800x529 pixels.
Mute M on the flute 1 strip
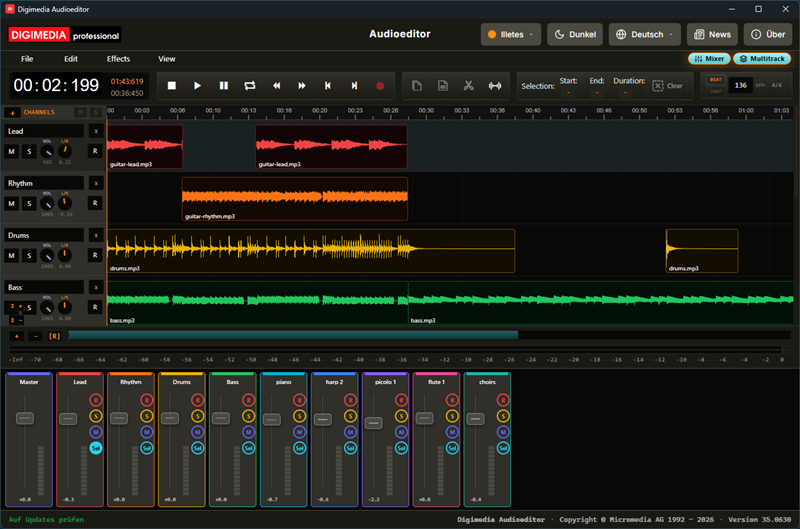[x=452, y=432]
